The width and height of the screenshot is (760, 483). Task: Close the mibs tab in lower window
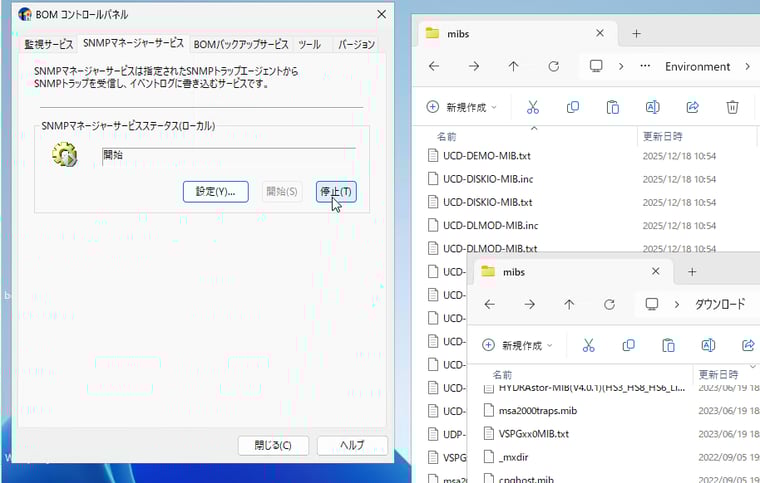(x=656, y=271)
